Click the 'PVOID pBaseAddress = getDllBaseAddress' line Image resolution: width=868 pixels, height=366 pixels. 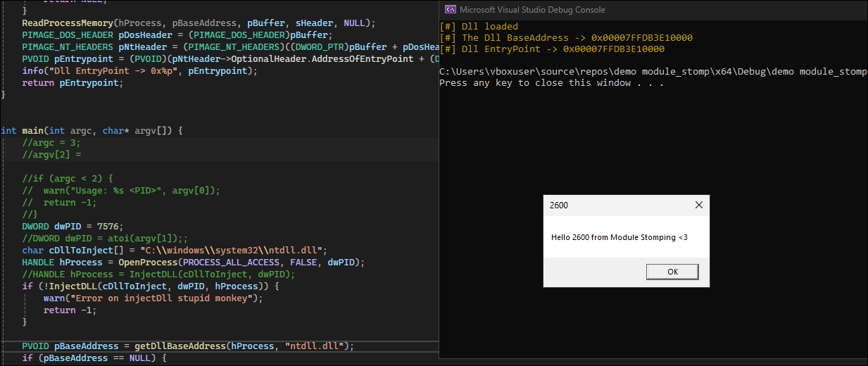tap(187, 346)
